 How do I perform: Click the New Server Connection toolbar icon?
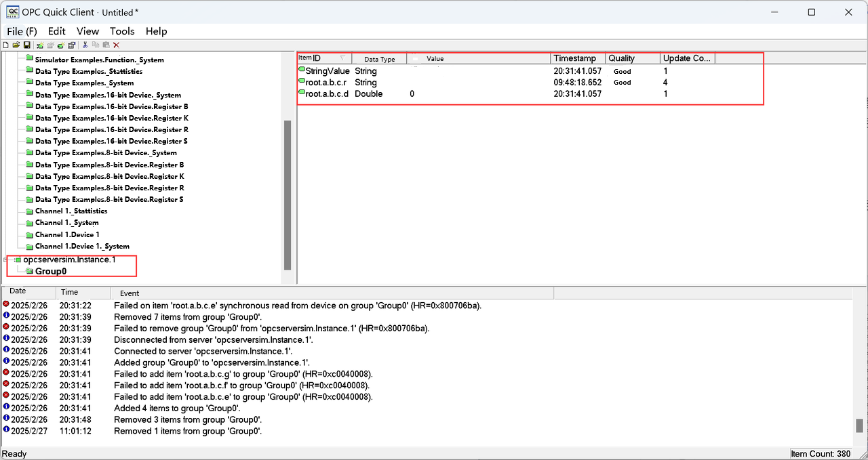(40, 45)
